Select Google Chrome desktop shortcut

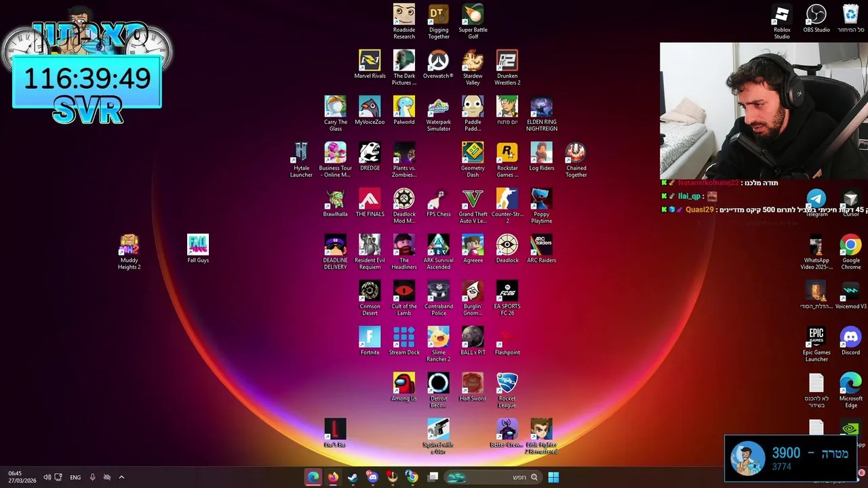click(851, 252)
